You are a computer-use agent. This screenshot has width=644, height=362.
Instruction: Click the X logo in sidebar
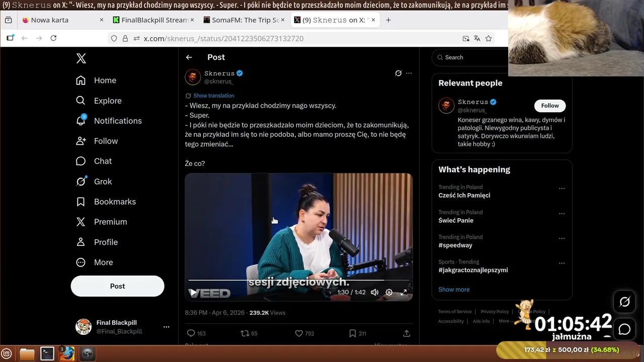point(81,58)
